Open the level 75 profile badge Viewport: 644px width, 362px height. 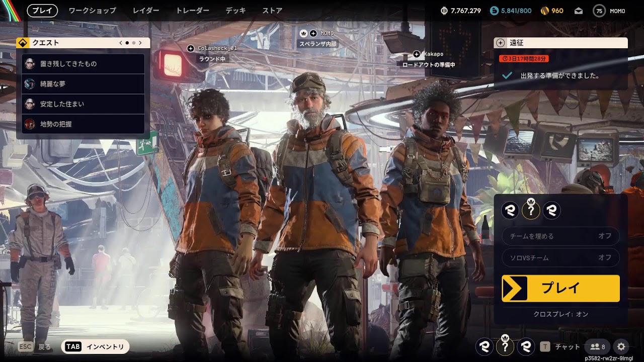(x=599, y=11)
